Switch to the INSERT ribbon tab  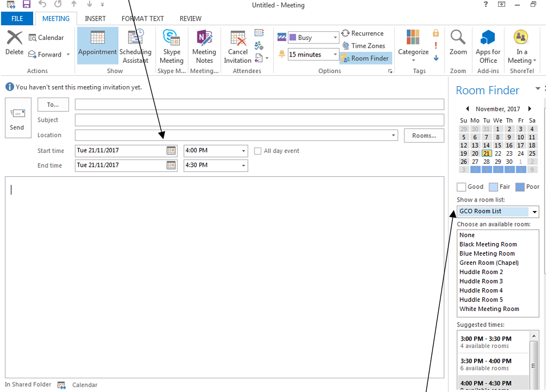click(95, 19)
